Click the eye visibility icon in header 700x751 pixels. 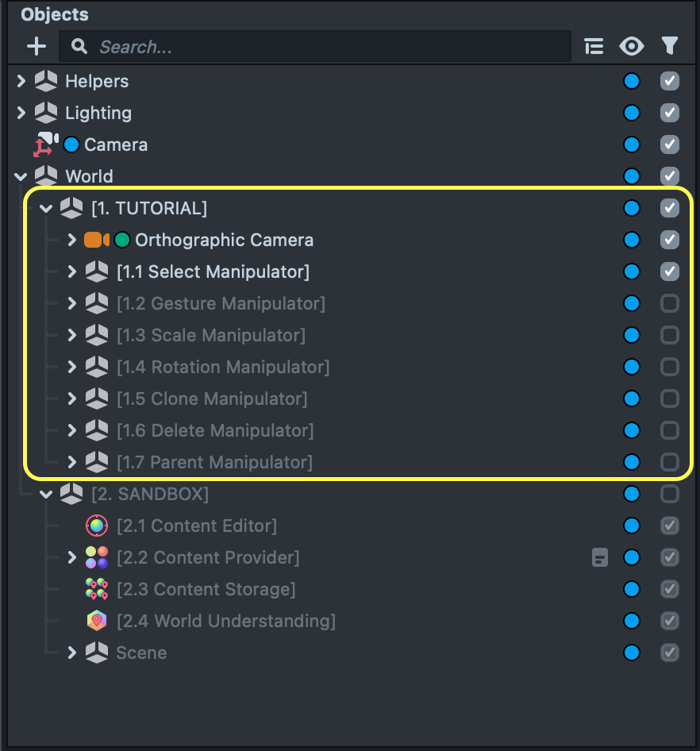632,47
